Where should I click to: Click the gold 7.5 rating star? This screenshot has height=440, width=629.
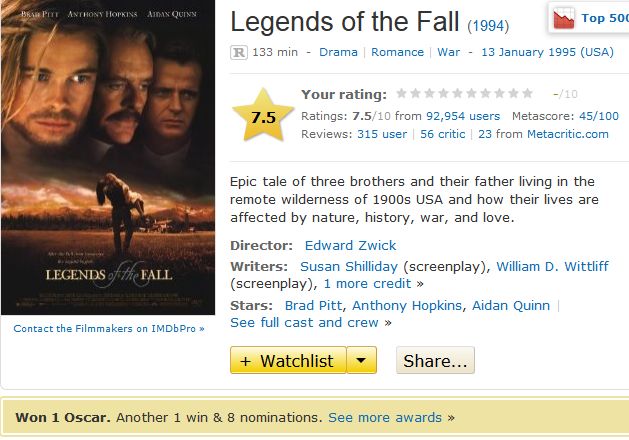(x=263, y=116)
